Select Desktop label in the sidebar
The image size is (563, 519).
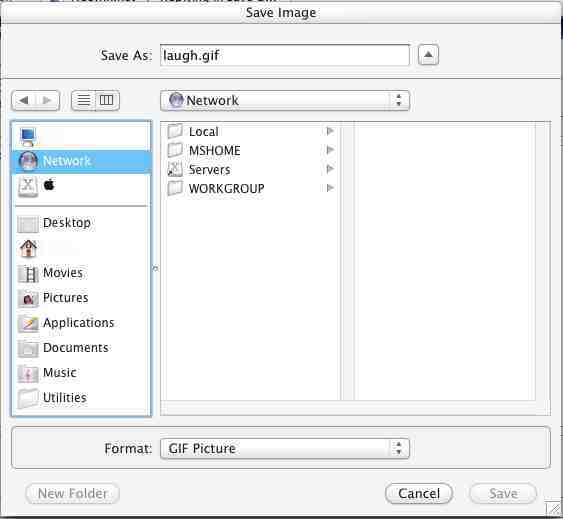pyautogui.click(x=67, y=223)
